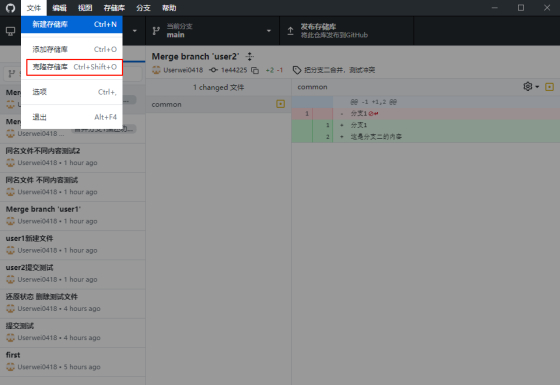This screenshot has height=385, width=560.
Task: Open the 当前分支 main branch dropdown
Action: [212, 31]
